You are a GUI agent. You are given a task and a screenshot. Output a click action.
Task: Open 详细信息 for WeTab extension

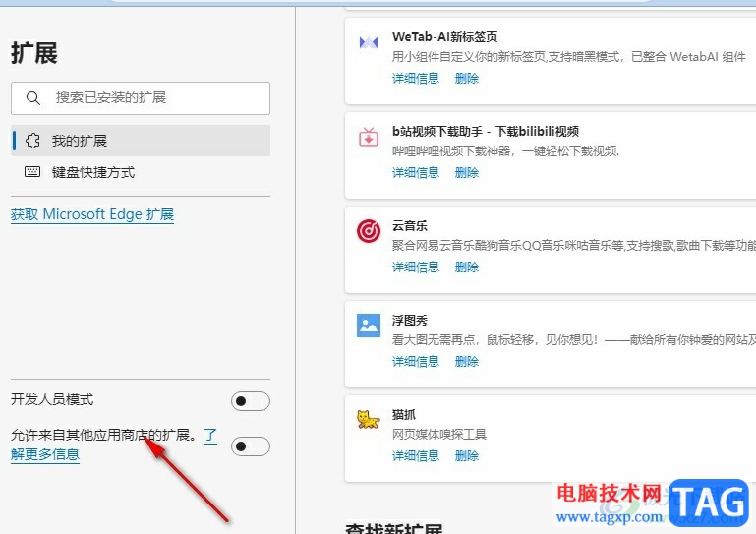point(416,78)
